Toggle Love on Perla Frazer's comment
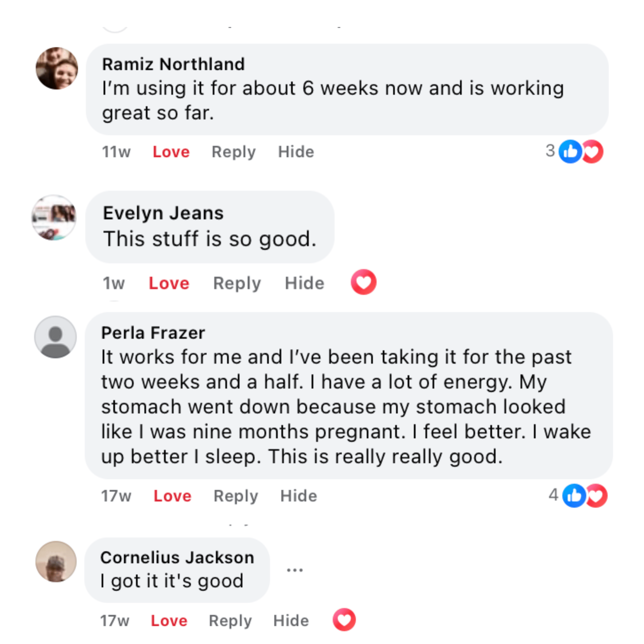This screenshot has height=644, width=644. click(x=172, y=496)
